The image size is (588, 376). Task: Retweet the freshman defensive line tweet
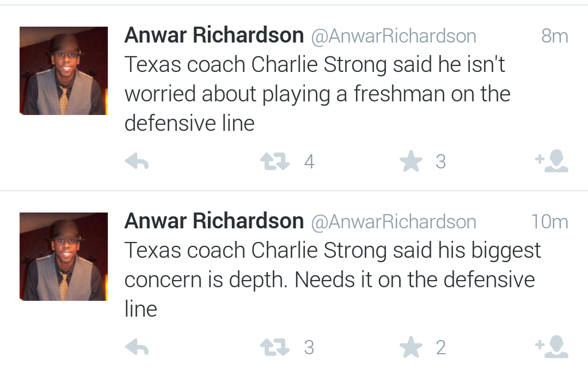coord(275,162)
